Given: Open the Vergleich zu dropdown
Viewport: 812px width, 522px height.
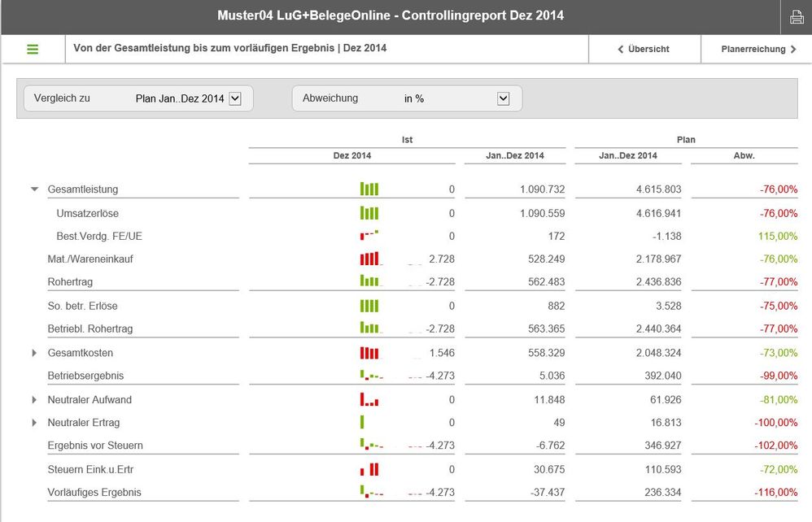Looking at the screenshot, I should point(235,98).
